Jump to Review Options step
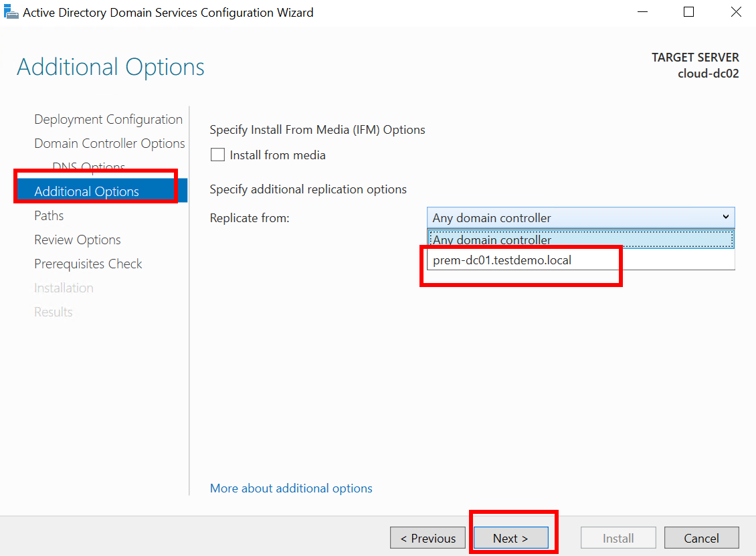756x556 pixels. (77, 240)
